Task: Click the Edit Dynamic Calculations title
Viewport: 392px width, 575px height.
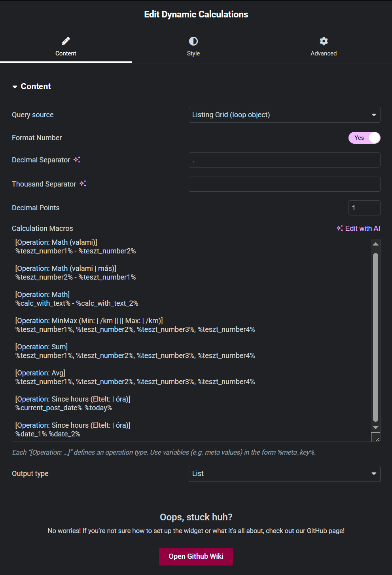Action: 196,14
